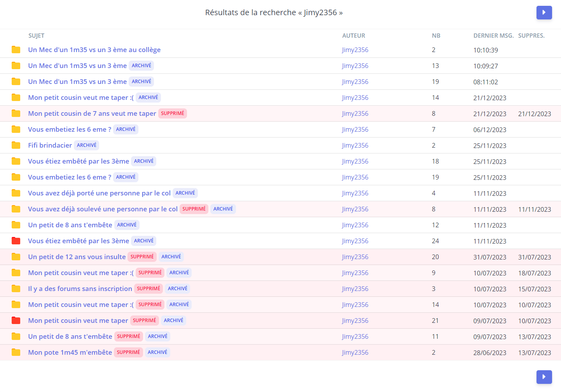561x392 pixels.
Task: Click the 'DERNIER MSG.' column header
Action: point(493,36)
